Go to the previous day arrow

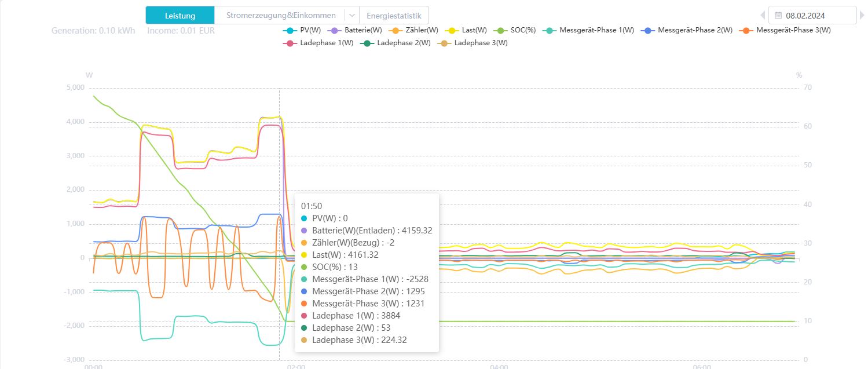coord(763,16)
